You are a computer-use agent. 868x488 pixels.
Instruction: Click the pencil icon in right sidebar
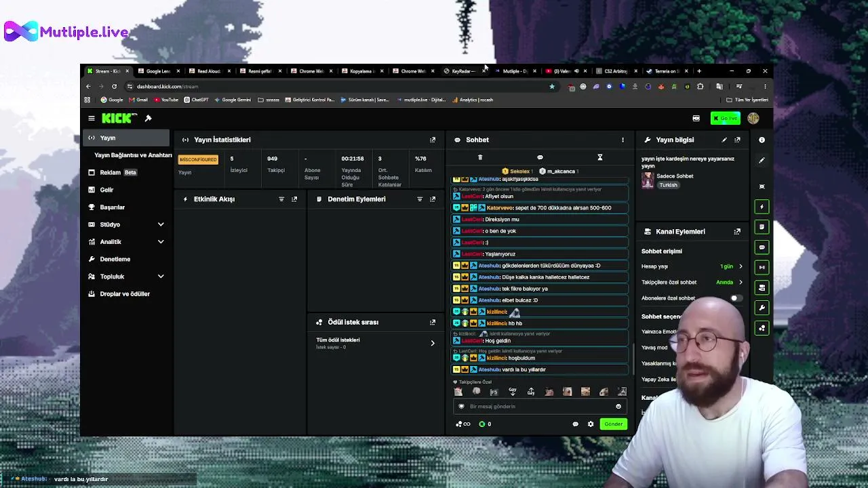coord(762,161)
